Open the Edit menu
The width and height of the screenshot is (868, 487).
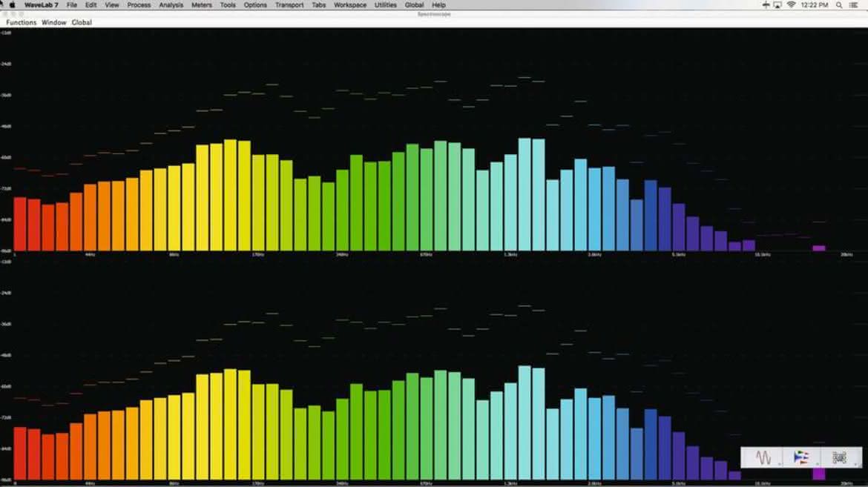coord(91,5)
